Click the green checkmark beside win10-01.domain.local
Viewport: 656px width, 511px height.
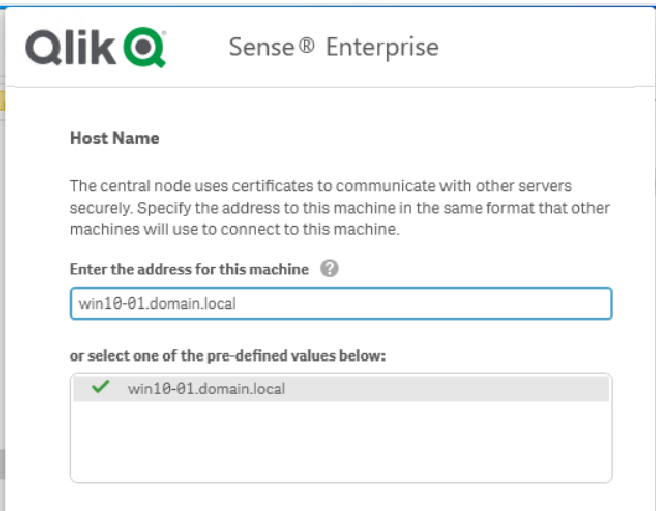coord(101,386)
